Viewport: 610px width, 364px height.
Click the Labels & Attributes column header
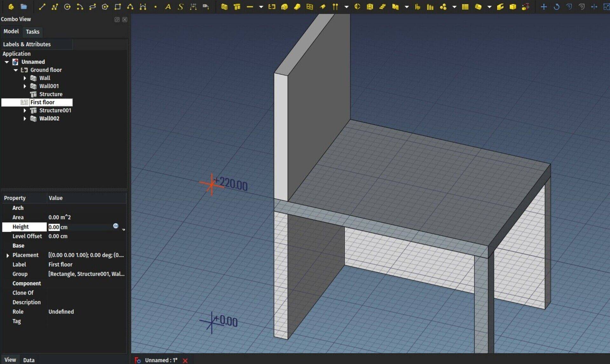37,44
